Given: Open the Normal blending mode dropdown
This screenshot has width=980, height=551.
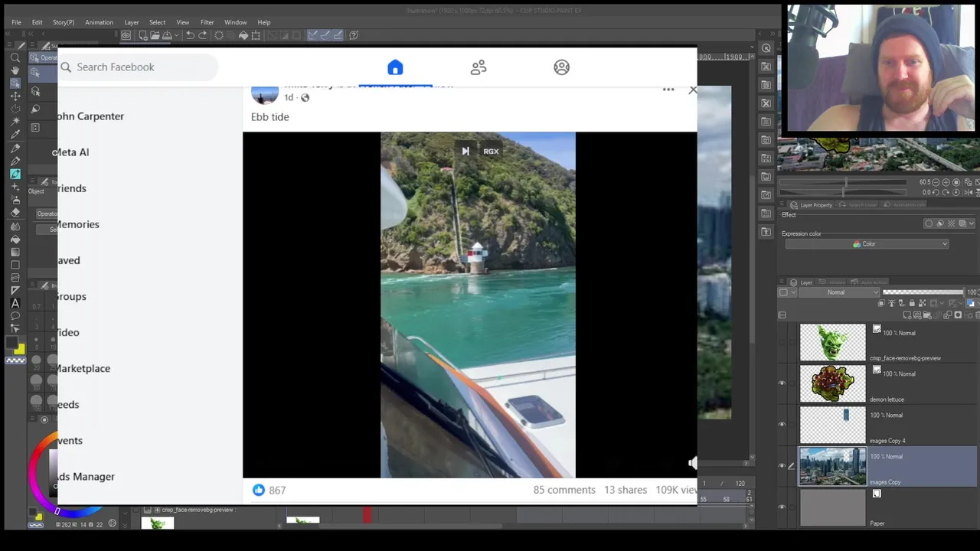Looking at the screenshot, I should 838,292.
